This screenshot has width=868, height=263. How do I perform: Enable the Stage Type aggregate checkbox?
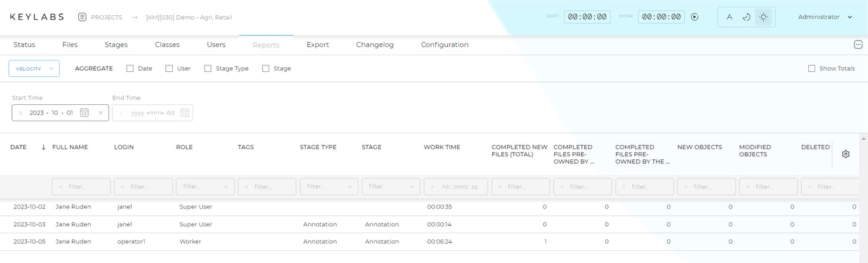point(208,69)
